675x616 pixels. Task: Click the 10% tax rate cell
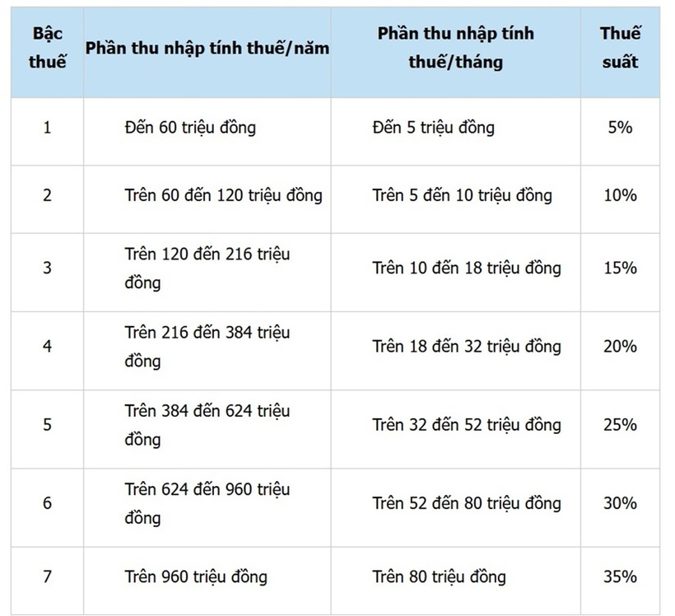(x=619, y=196)
